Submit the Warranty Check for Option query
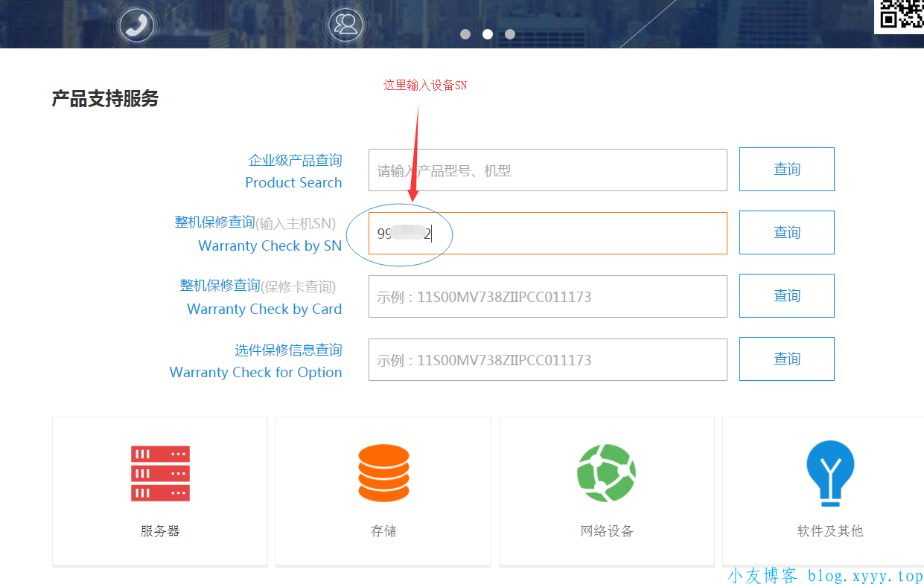Screen dimensions: 924x584 coord(786,359)
